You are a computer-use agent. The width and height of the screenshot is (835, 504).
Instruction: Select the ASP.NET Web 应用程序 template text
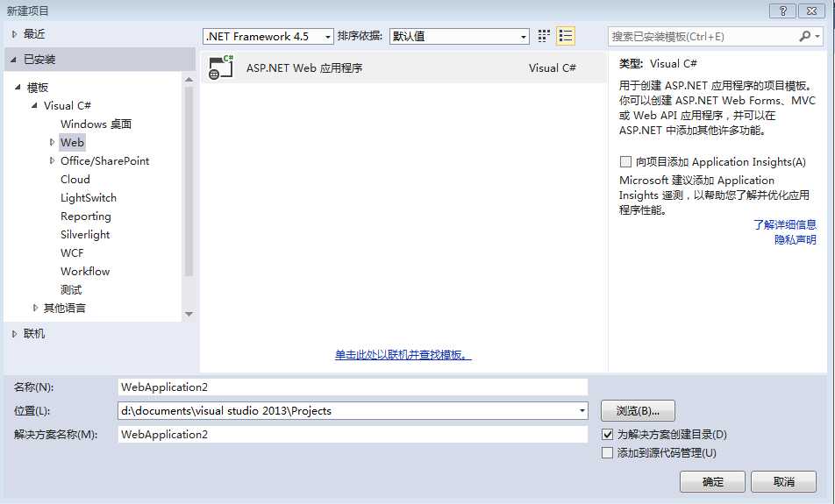pos(304,68)
